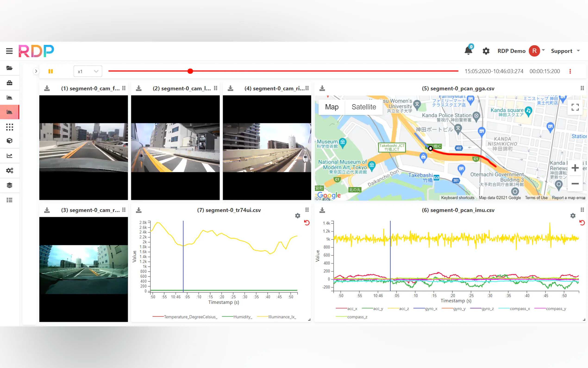The height and width of the screenshot is (368, 588).
Task: Open the folder icon in sidebar
Action: click(9, 68)
